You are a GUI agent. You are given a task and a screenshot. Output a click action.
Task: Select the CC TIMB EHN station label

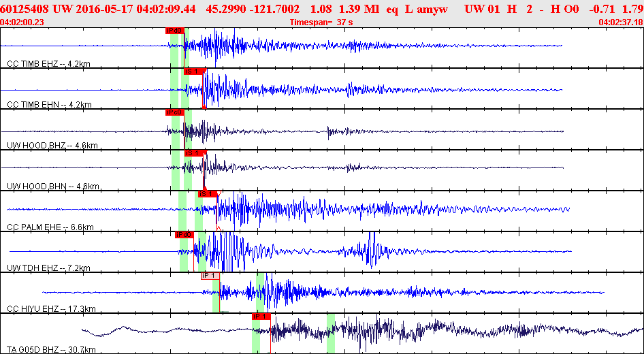pos(49,105)
